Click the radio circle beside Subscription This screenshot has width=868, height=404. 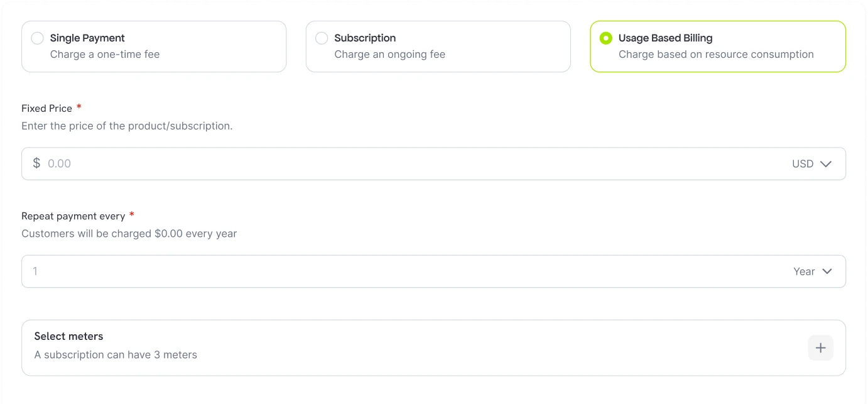point(322,38)
